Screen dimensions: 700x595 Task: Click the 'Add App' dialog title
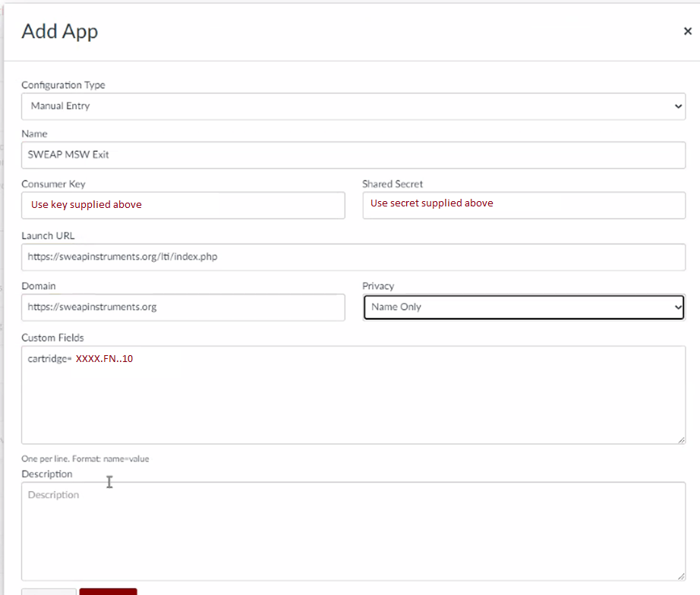pyautogui.click(x=60, y=32)
